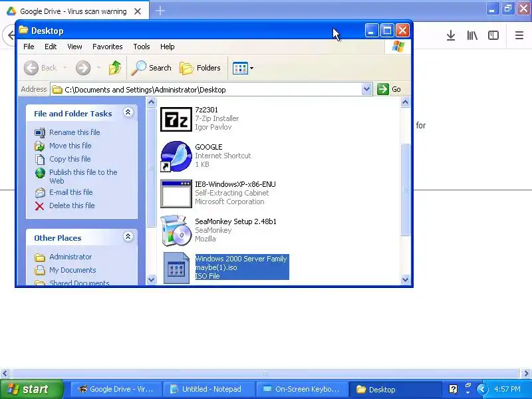Viewport: 532px width, 399px height.
Task: Click the globe Publish icon
Action: pos(40,173)
